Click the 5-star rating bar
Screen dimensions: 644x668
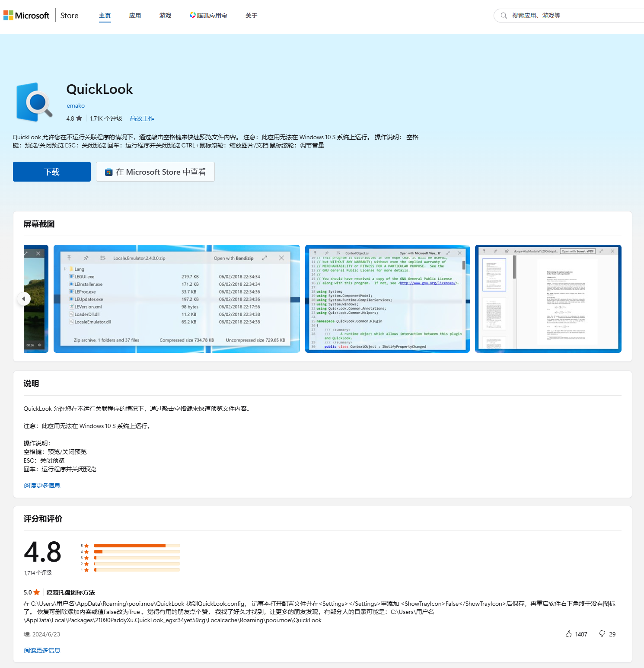137,546
